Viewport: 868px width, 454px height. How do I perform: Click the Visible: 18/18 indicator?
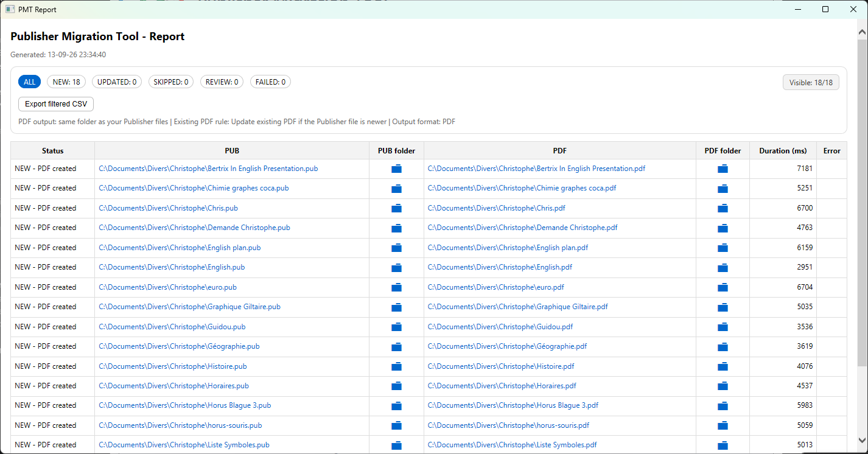pyautogui.click(x=811, y=82)
